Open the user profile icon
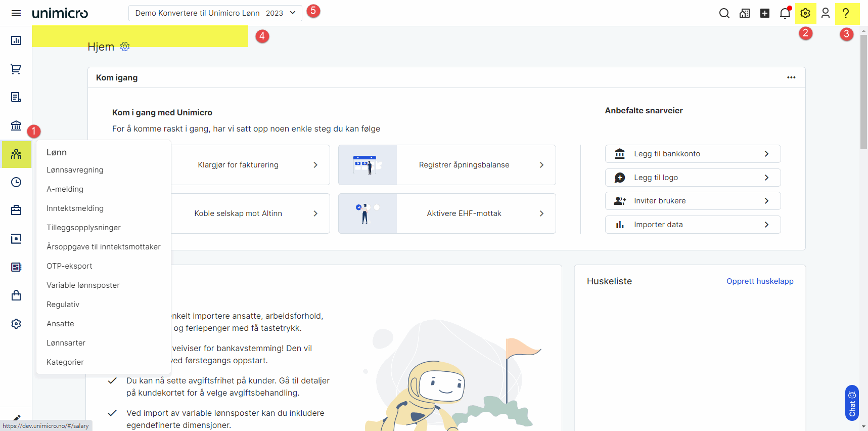Viewport: 868px width, 431px height. click(826, 13)
